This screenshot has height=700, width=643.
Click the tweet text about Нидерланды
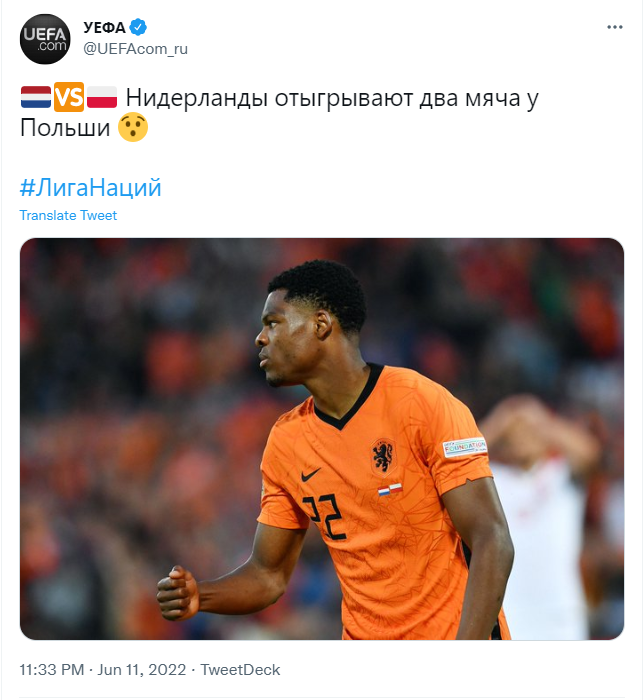pos(280,112)
